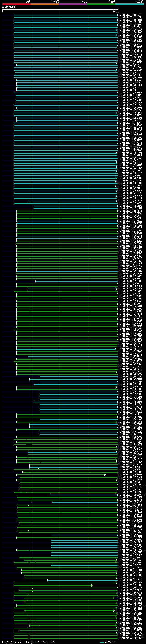Click the green ~80% identity legend segment
The width and height of the screenshot is (146, 644).
pos(101,4)
